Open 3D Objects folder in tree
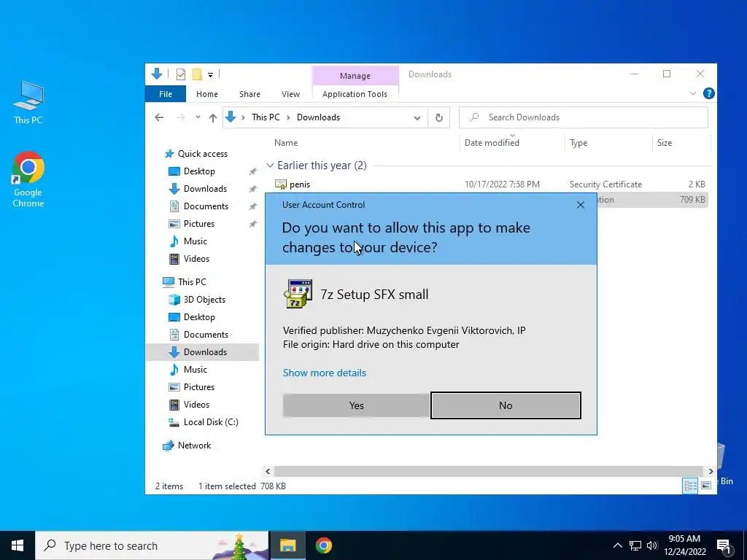This screenshot has height=560, width=747. pyautogui.click(x=204, y=300)
